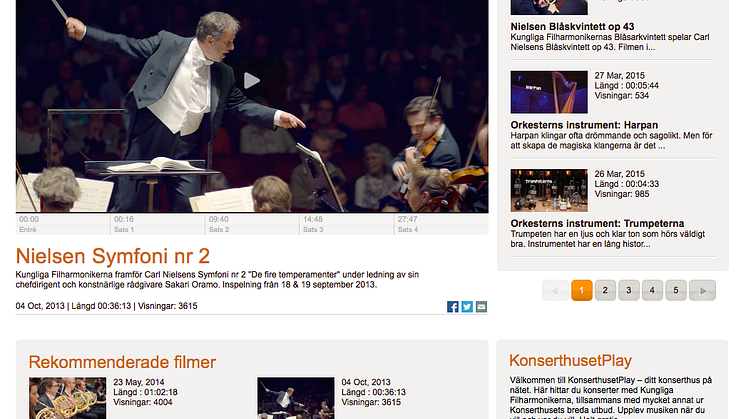Image resolution: width=746 pixels, height=419 pixels.
Task: Select page 3 in the video list
Action: (628, 291)
